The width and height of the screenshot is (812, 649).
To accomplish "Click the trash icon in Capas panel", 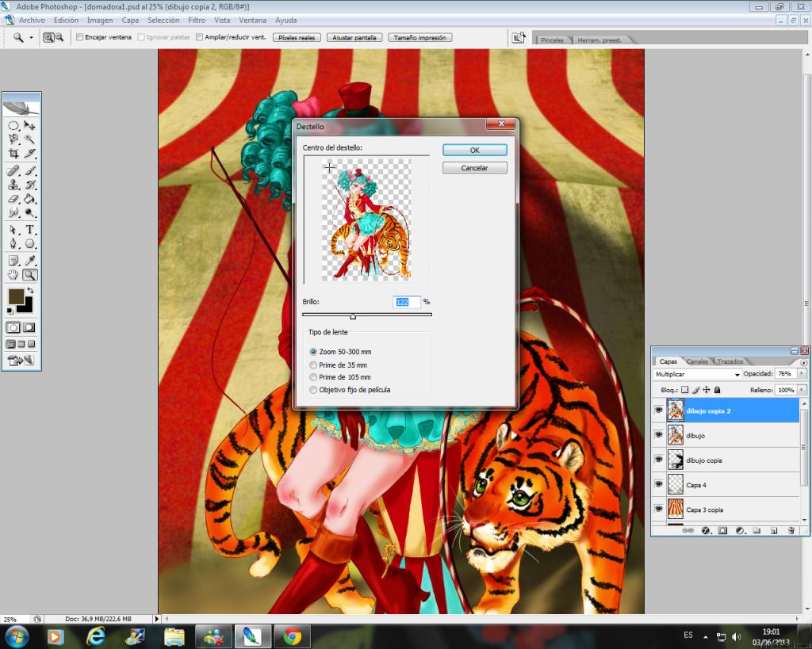I will tap(791, 530).
